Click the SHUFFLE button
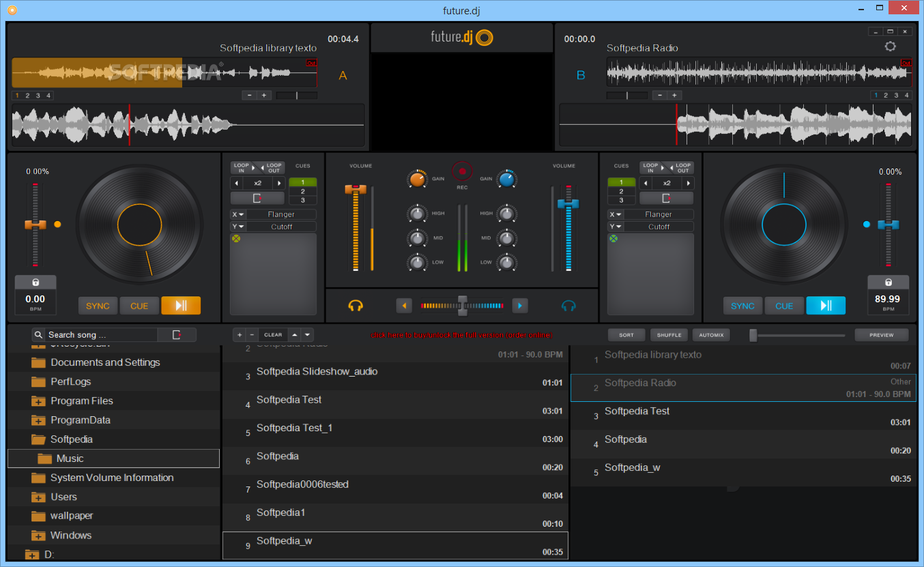 pyautogui.click(x=669, y=335)
